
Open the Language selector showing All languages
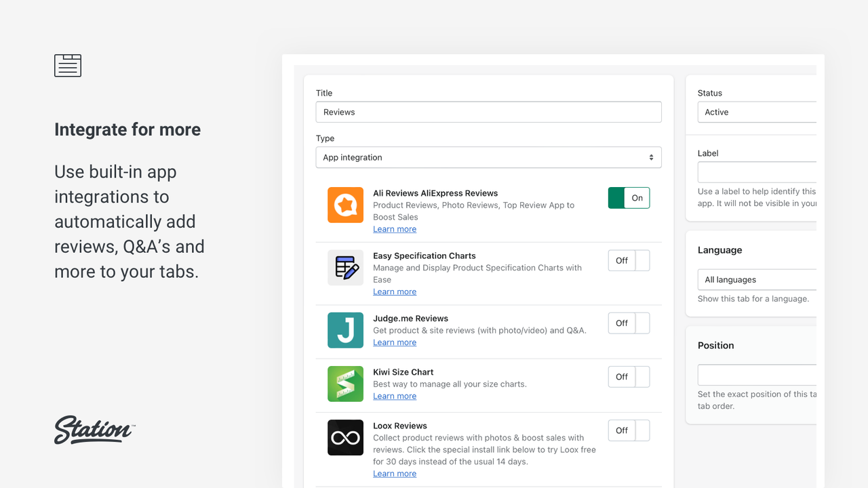(x=756, y=279)
